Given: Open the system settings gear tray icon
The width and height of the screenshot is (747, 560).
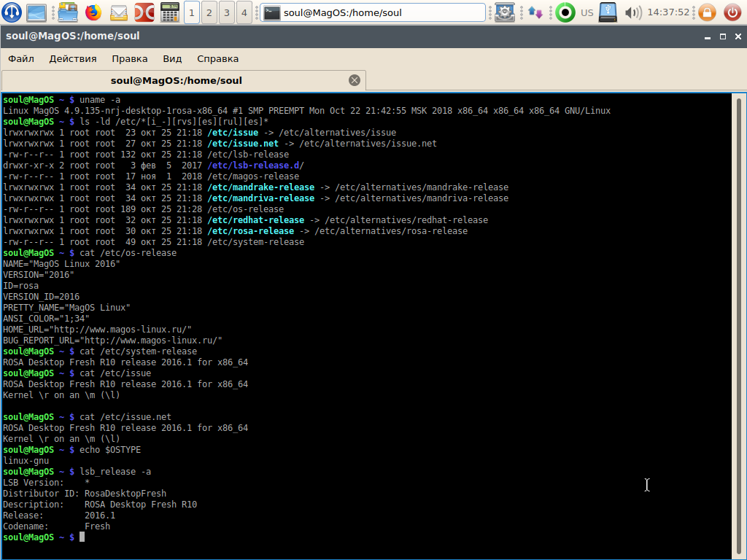Looking at the screenshot, I should (x=505, y=12).
